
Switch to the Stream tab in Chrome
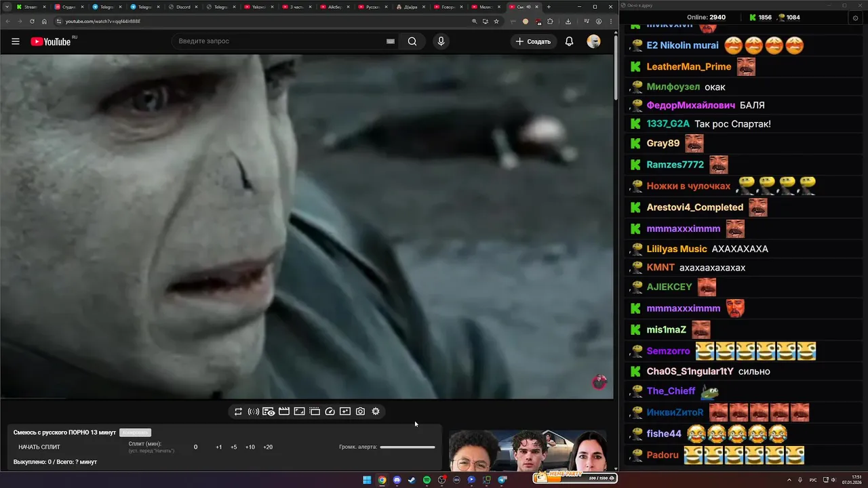pos(30,7)
